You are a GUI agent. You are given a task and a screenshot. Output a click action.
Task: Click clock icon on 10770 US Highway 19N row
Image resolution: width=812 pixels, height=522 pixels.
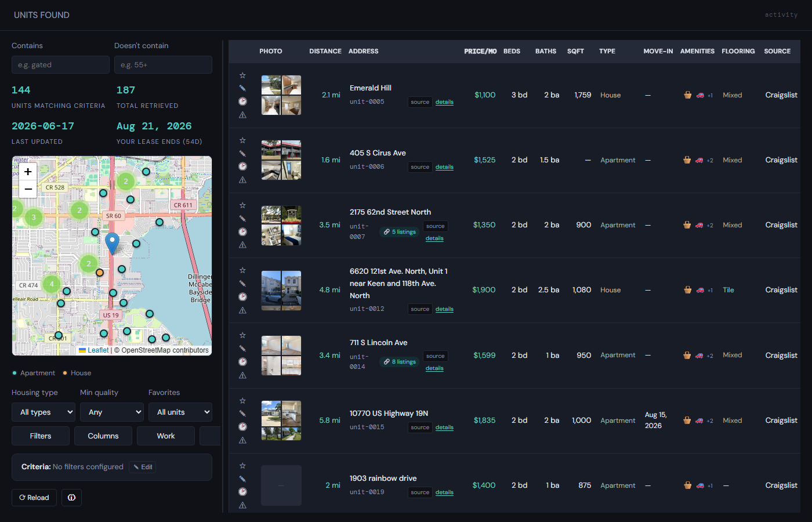tap(242, 426)
